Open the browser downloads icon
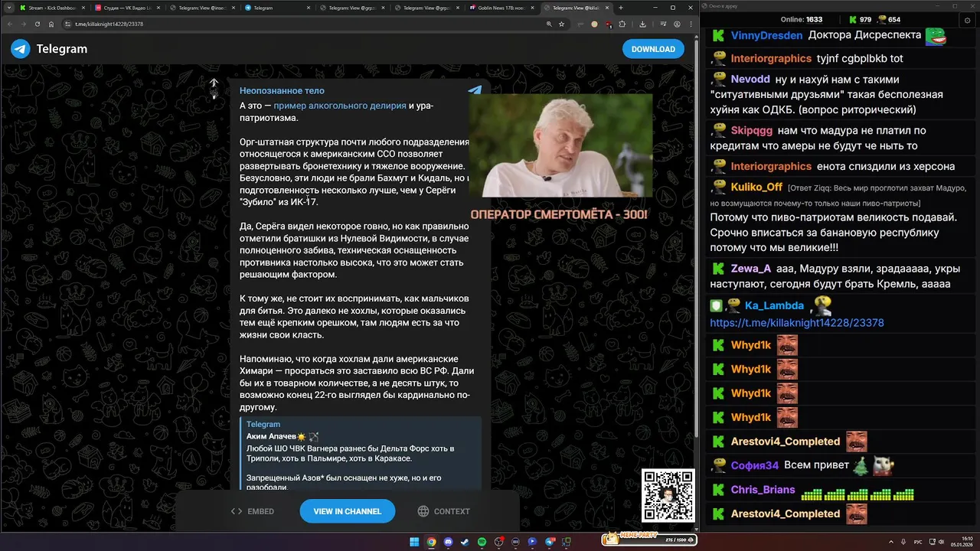This screenshot has height=551, width=980. (642, 24)
